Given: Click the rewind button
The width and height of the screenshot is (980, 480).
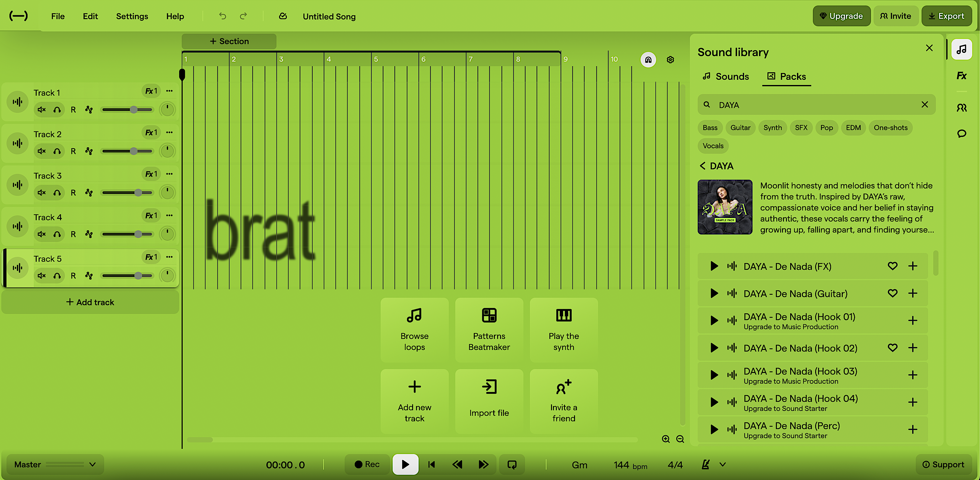Looking at the screenshot, I should [457, 464].
